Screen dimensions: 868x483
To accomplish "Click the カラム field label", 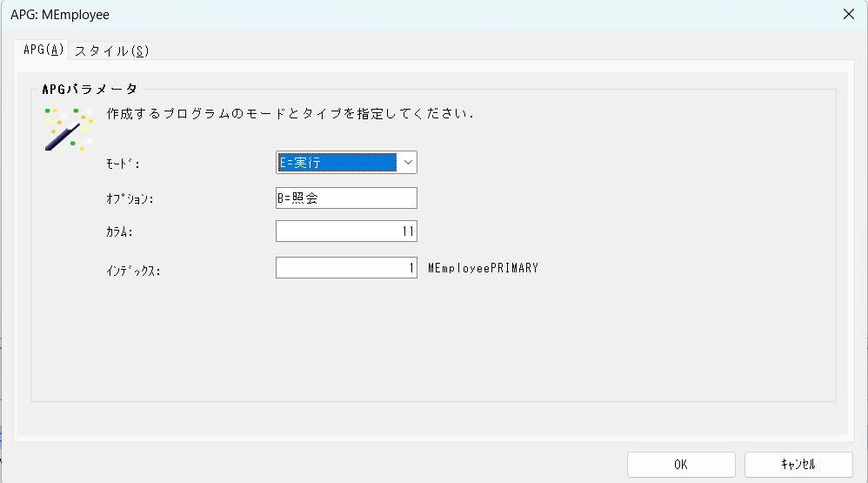I will coord(119,232).
